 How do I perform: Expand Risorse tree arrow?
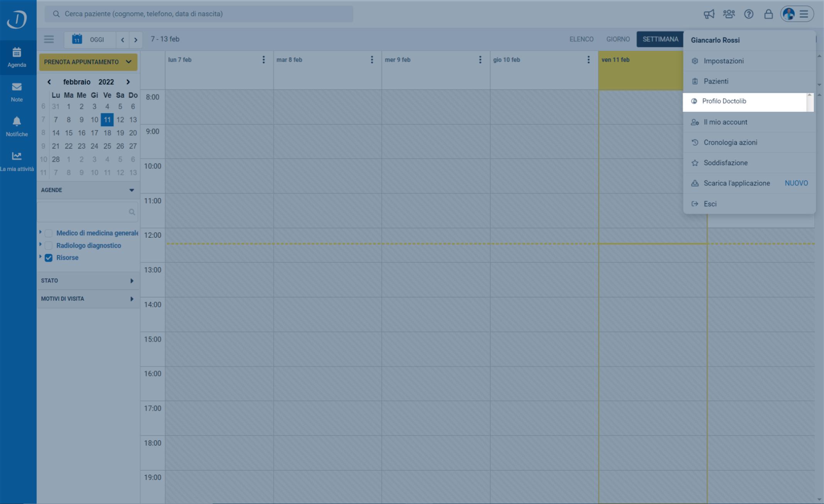(40, 257)
